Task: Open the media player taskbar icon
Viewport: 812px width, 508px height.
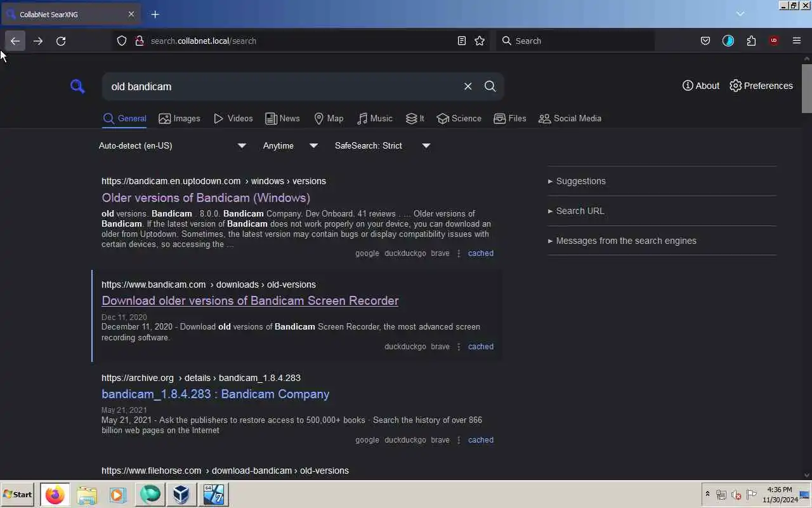Action: (x=118, y=494)
